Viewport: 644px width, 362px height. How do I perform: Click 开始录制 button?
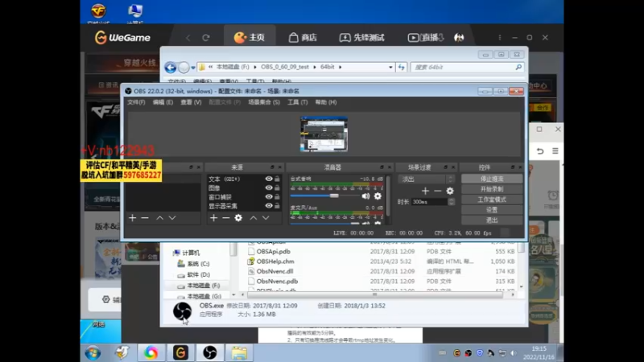pos(492,189)
